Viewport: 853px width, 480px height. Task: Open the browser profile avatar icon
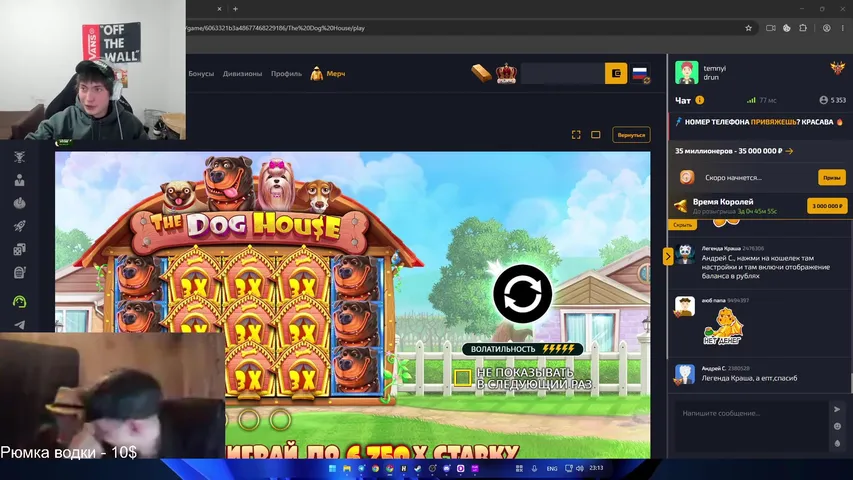pyautogui.click(x=826, y=28)
